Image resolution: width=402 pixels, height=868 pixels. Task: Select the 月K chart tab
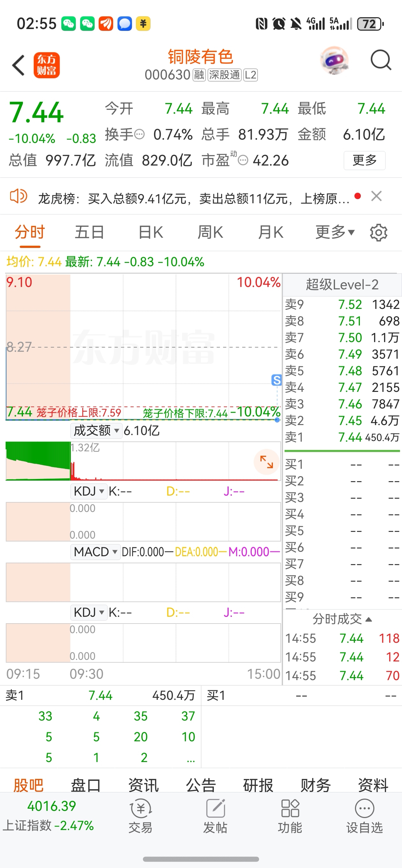270,233
